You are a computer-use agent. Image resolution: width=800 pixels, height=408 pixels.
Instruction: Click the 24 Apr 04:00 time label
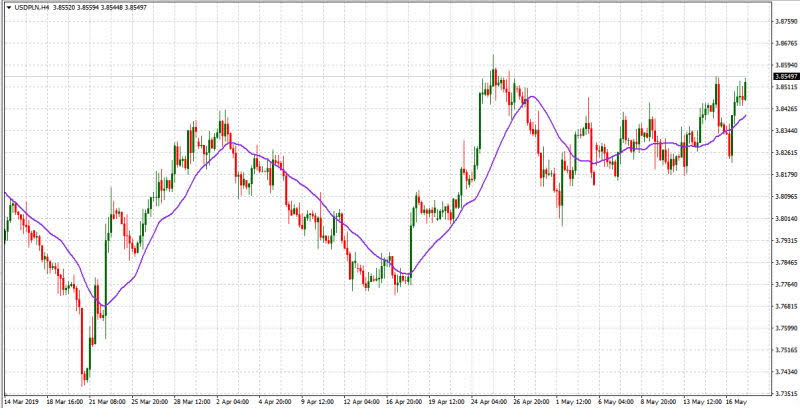(x=490, y=402)
